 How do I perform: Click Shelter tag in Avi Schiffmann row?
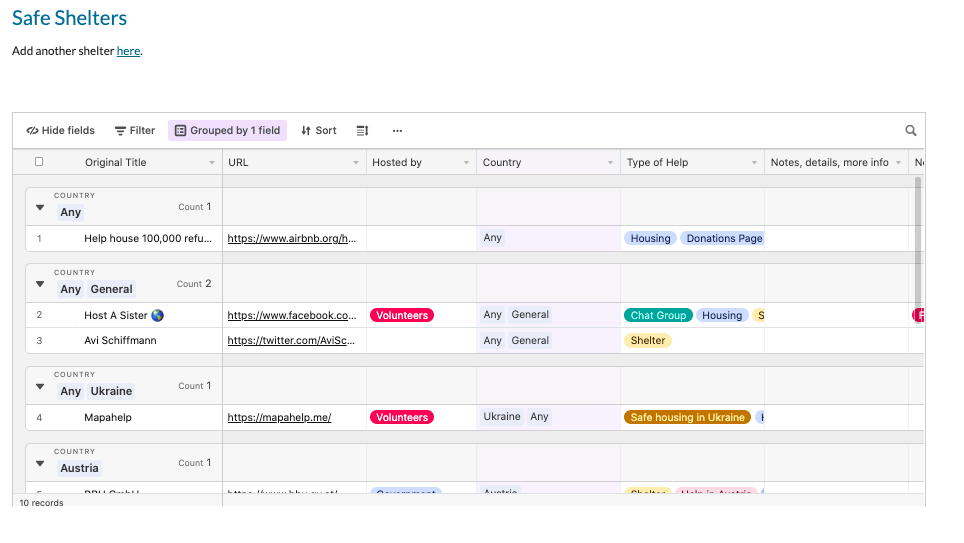click(647, 341)
